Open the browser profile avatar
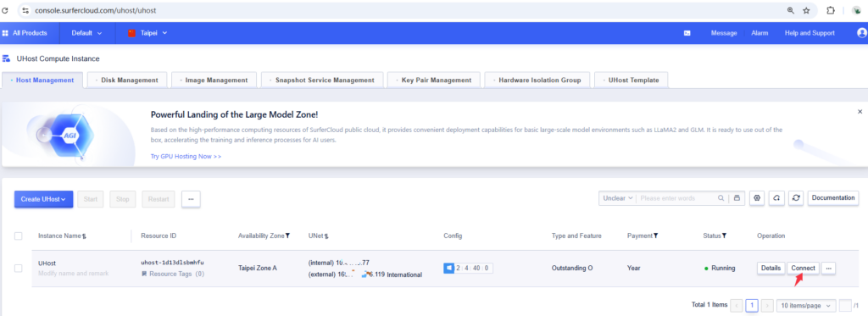Image resolution: width=868 pixels, height=316 pixels. 856,10
